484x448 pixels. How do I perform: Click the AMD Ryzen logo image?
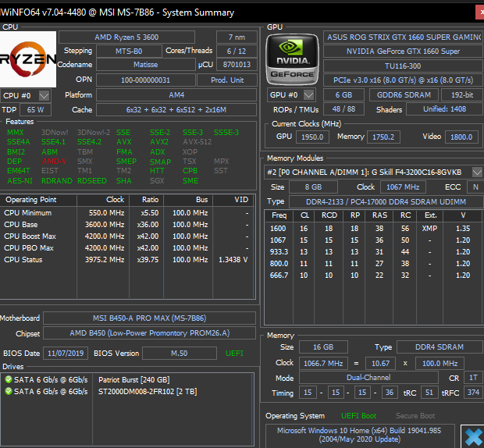pos(28,59)
